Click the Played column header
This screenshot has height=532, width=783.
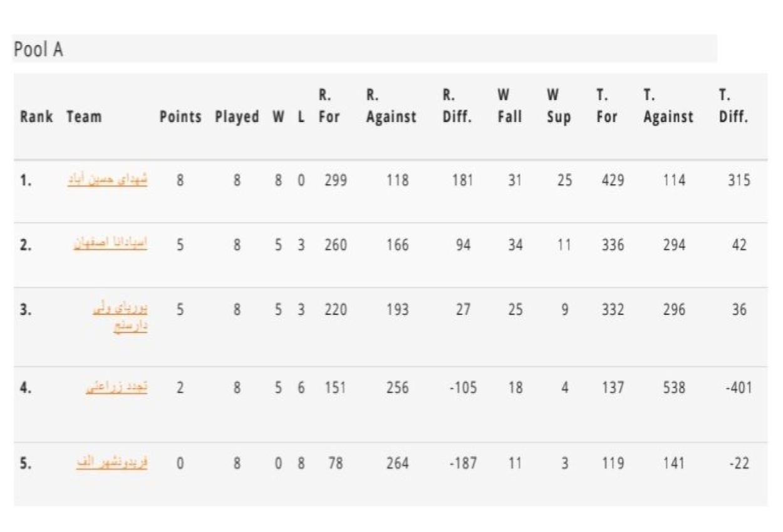point(237,117)
